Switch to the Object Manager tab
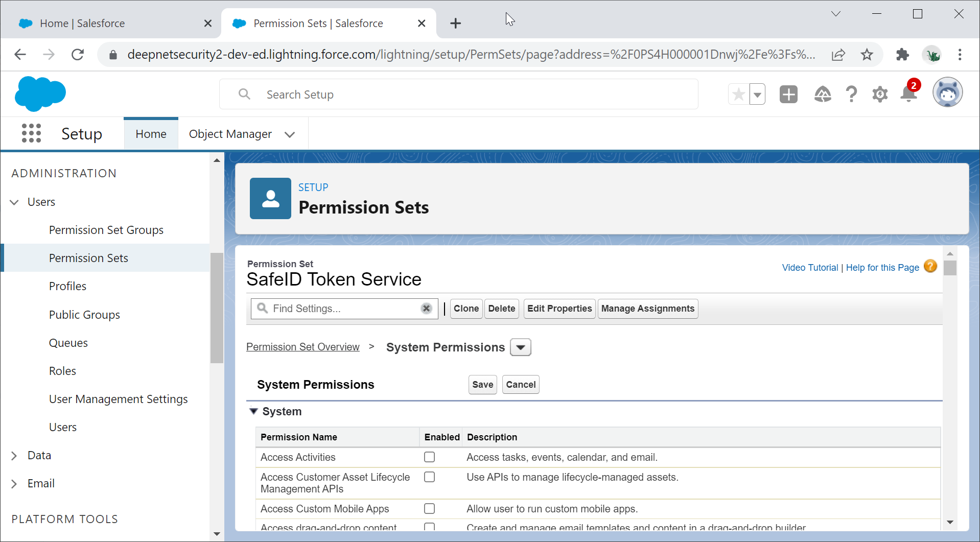This screenshot has height=542, width=980. tap(230, 134)
